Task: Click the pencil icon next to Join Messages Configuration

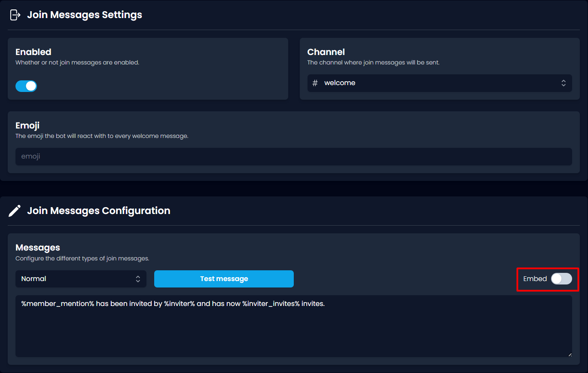Action: [15, 211]
